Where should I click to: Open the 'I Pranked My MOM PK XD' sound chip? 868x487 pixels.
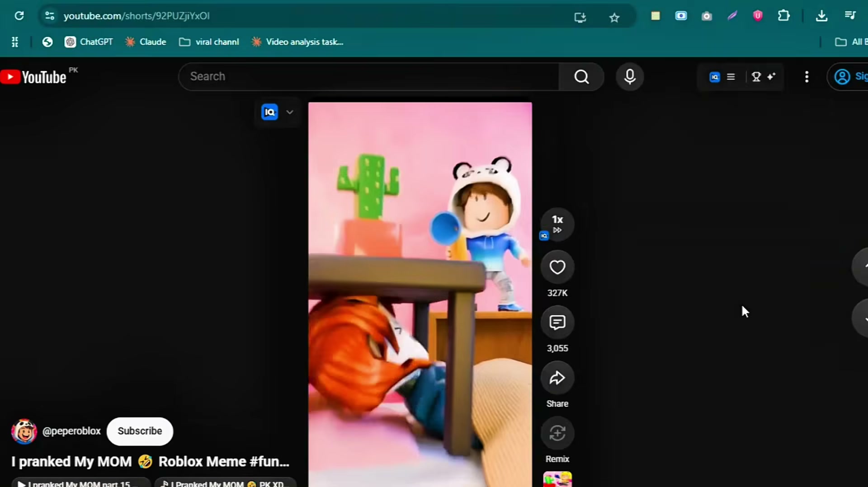[x=225, y=482]
